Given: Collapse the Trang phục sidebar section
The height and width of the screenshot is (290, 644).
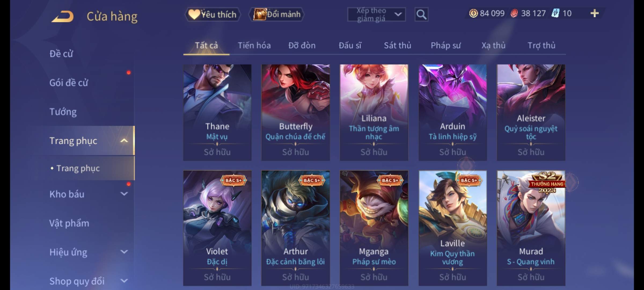Looking at the screenshot, I should (x=124, y=140).
